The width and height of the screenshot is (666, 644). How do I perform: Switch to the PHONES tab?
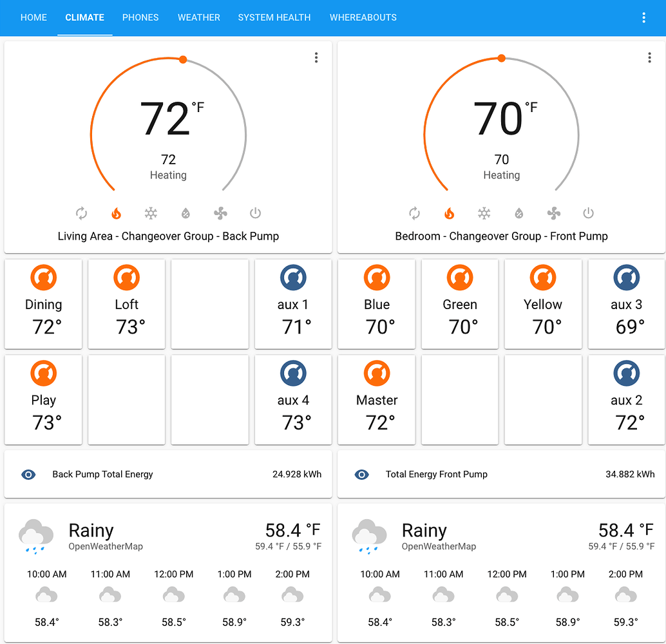(x=140, y=17)
